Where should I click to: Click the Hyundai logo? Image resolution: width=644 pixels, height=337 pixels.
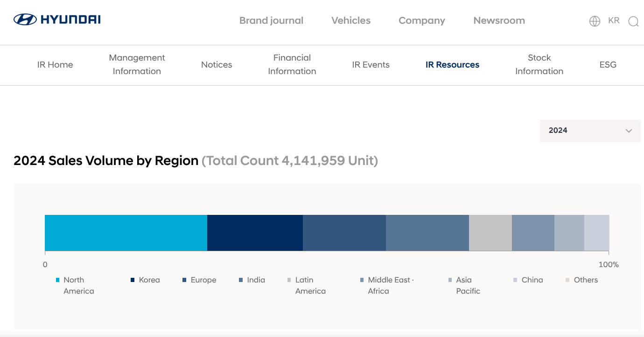coord(57,20)
